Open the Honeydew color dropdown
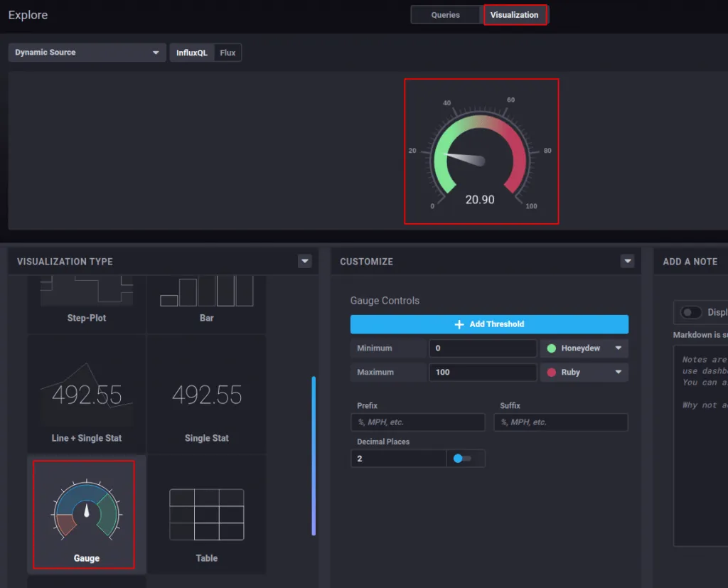 pos(584,348)
